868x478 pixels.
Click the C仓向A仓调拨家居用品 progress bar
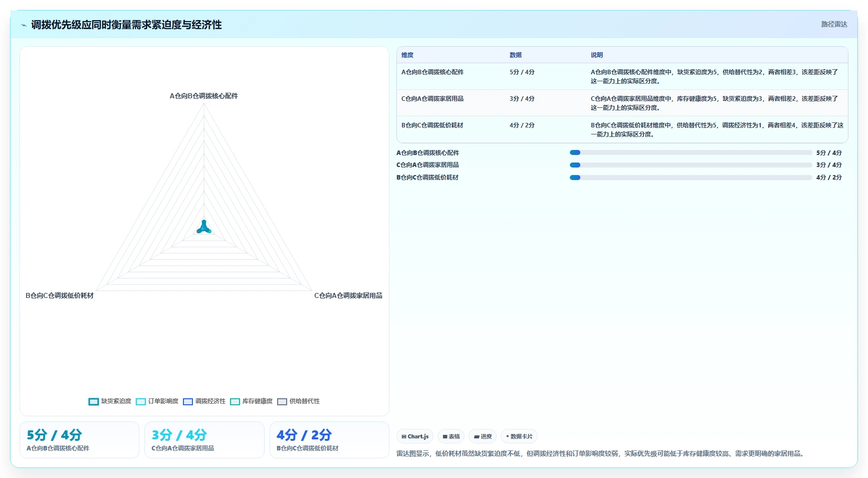coord(691,165)
